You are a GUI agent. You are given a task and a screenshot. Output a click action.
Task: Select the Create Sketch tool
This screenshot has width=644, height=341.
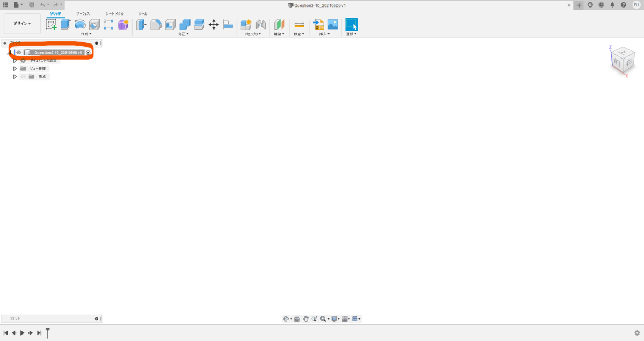click(x=52, y=25)
